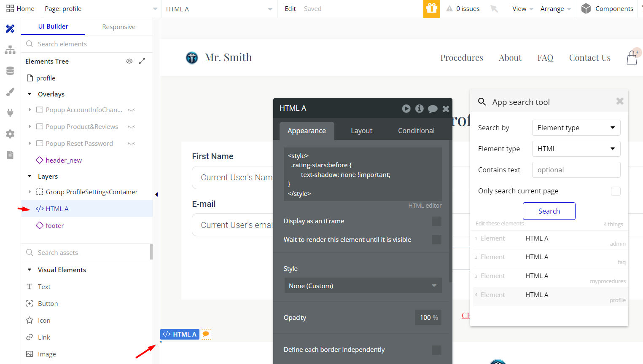Click the Opacity 100 % value field
This screenshot has height=364, width=643.
[428, 317]
